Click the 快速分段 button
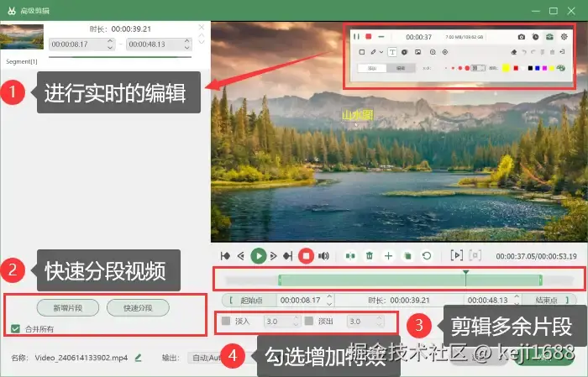 pos(138,308)
